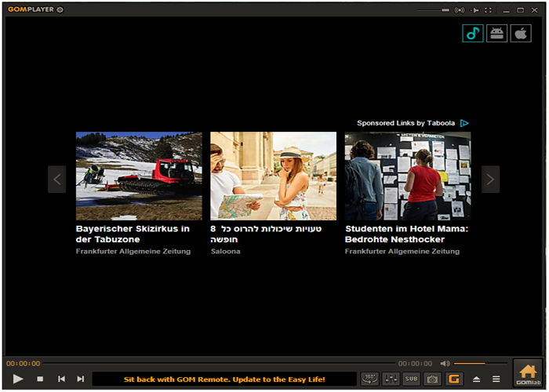Open the GOM Audio music note icon
This screenshot has width=549, height=392.
coord(473,33)
